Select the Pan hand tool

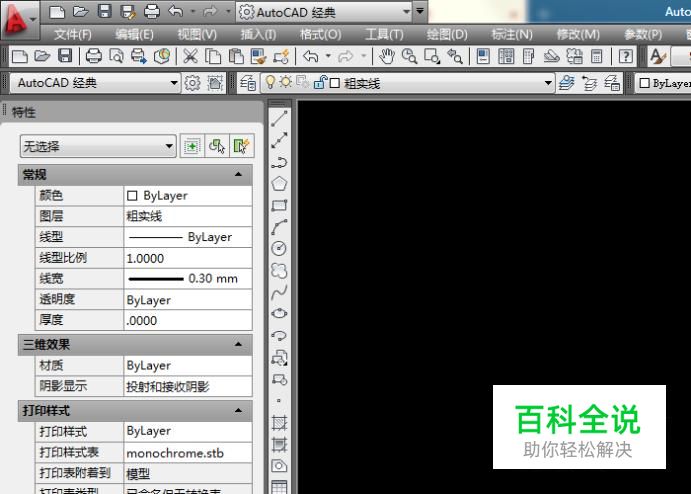tap(386, 56)
